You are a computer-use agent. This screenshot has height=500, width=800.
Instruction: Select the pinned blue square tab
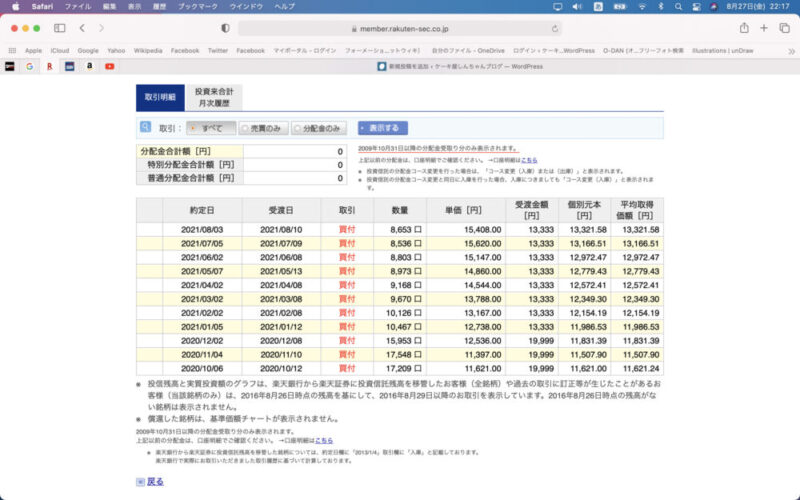pos(69,66)
